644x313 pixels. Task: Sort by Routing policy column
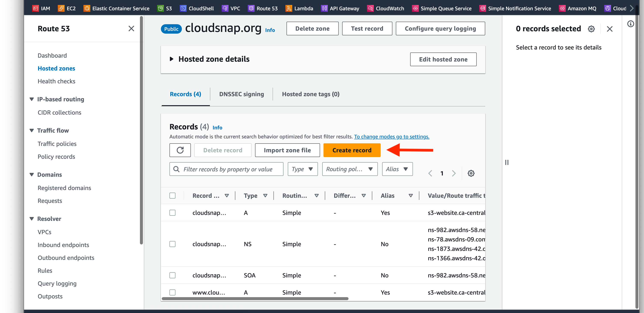(316, 196)
